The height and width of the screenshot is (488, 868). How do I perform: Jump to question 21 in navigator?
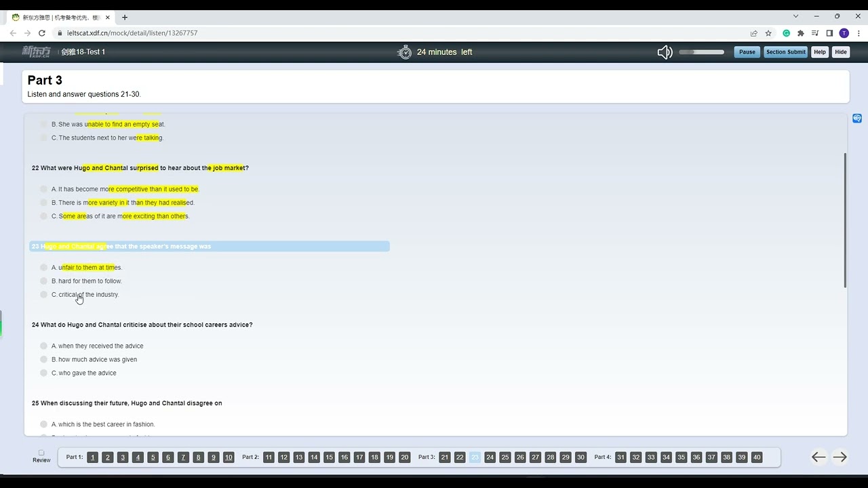pos(445,457)
